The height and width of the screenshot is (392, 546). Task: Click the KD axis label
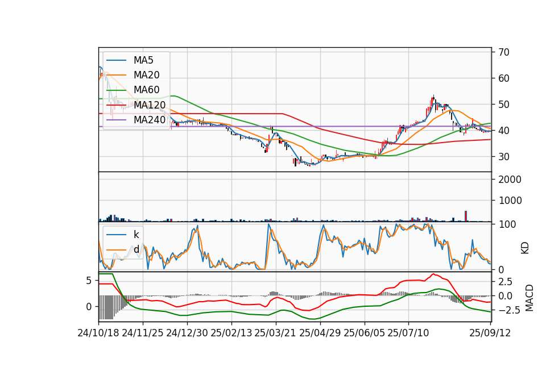coord(525,248)
